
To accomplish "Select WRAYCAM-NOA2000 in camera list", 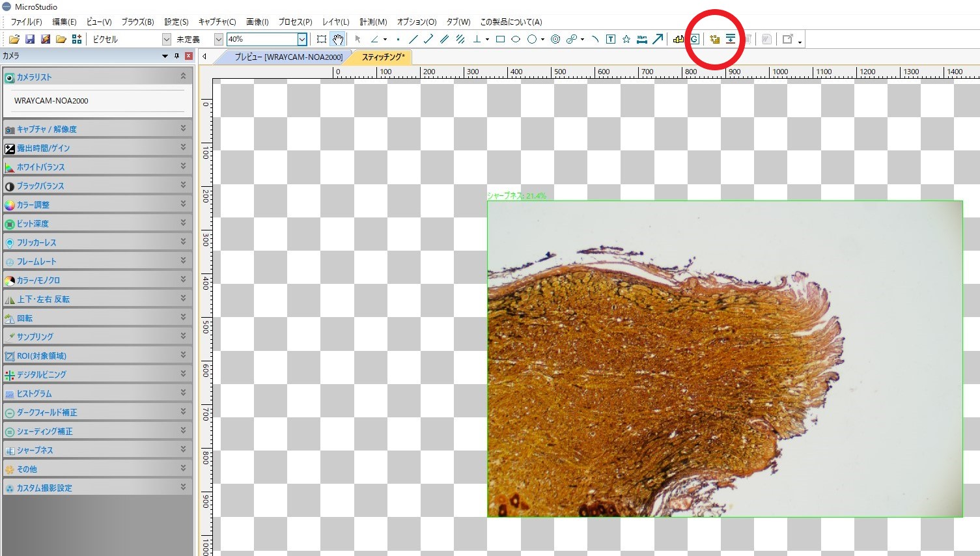I will tap(51, 101).
